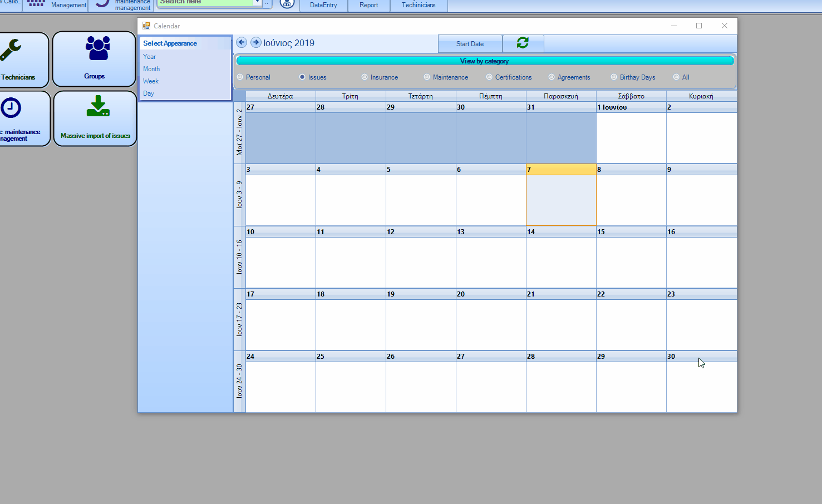Switch calendar to Week appearance

151,81
